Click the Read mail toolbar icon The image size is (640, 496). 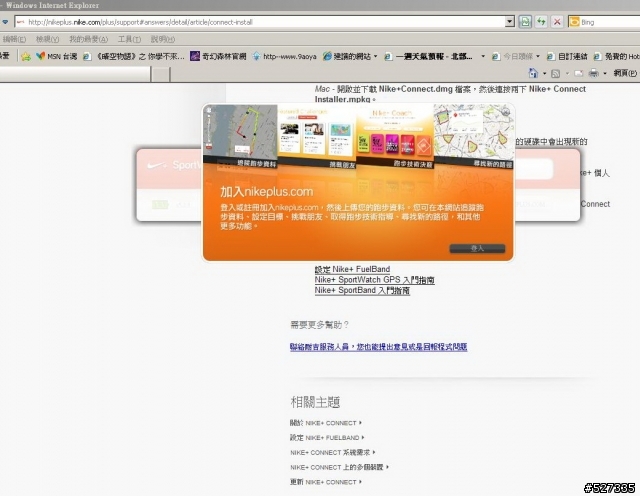click(x=578, y=73)
